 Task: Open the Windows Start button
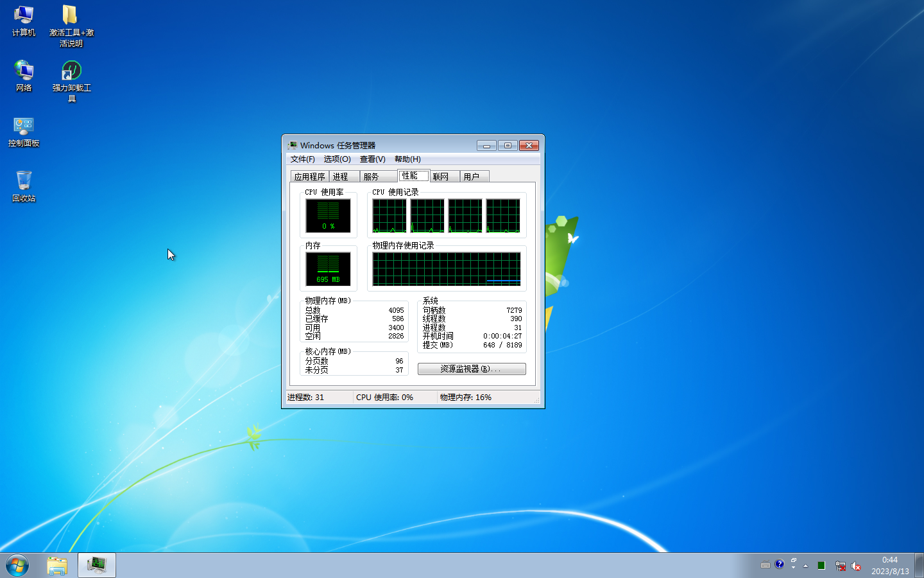pyautogui.click(x=17, y=566)
